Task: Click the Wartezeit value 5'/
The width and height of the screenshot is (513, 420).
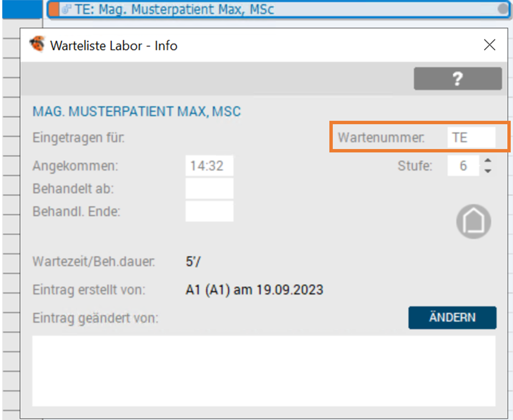Action: (193, 262)
